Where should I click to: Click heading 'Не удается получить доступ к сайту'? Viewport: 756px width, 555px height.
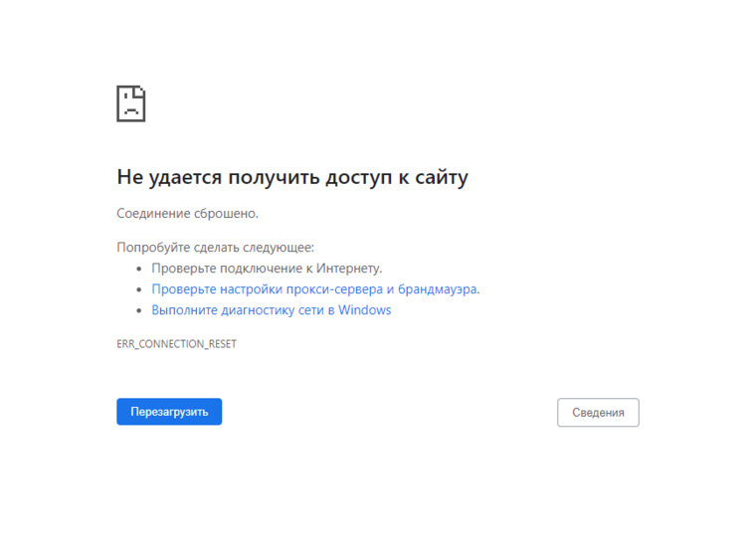(291, 178)
